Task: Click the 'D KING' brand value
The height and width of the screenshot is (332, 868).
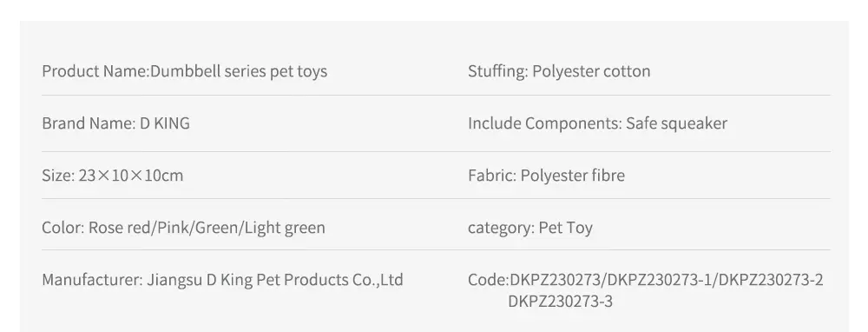Action: click(164, 123)
